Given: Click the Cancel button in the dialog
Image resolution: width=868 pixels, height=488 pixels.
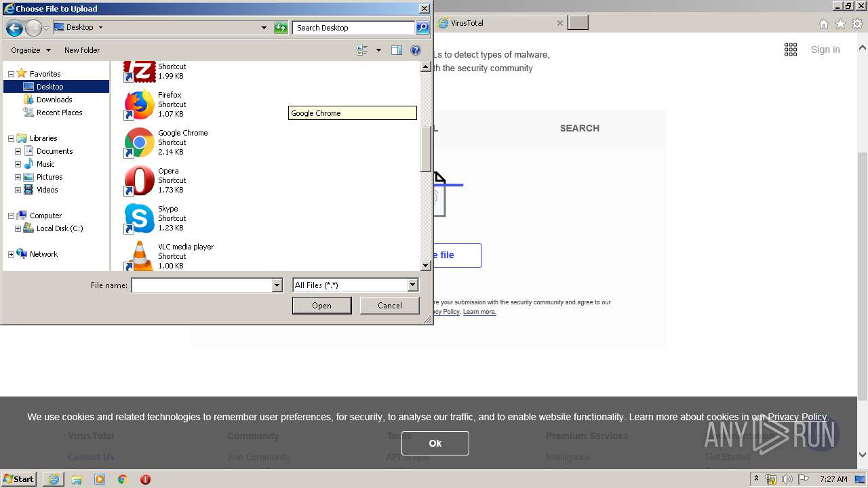Looking at the screenshot, I should point(390,306).
